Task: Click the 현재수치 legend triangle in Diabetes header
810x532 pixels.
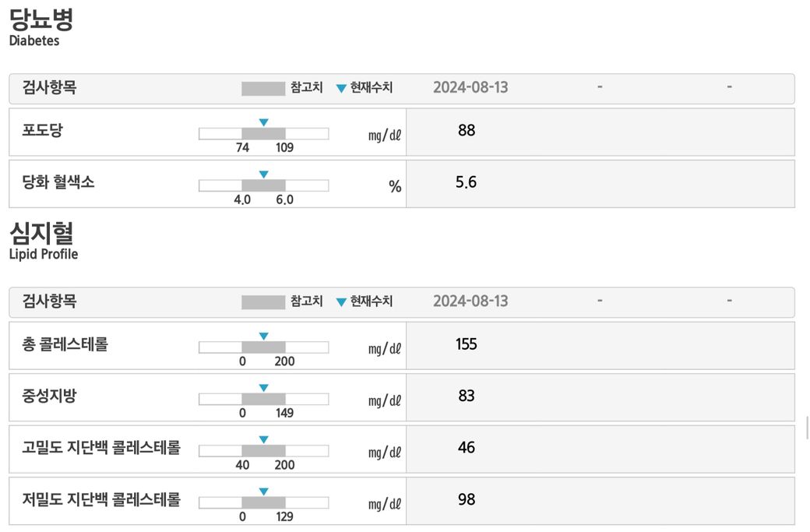Action: click(x=341, y=89)
